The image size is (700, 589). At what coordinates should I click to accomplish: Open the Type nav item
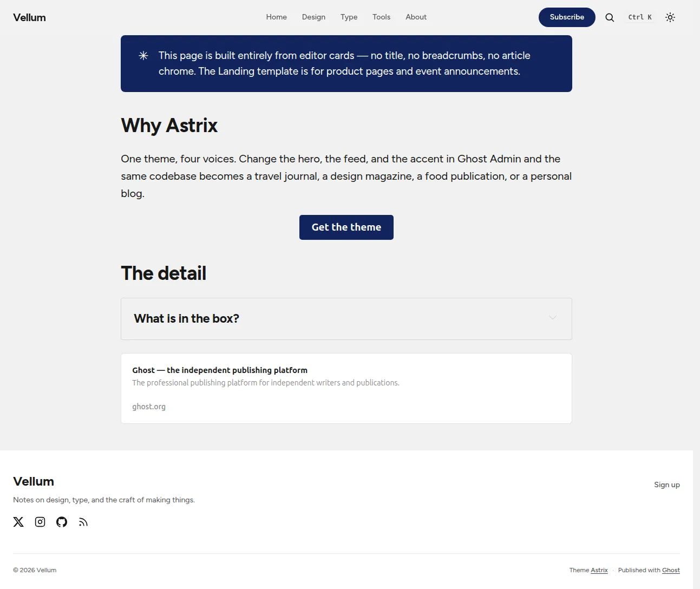[x=349, y=17]
